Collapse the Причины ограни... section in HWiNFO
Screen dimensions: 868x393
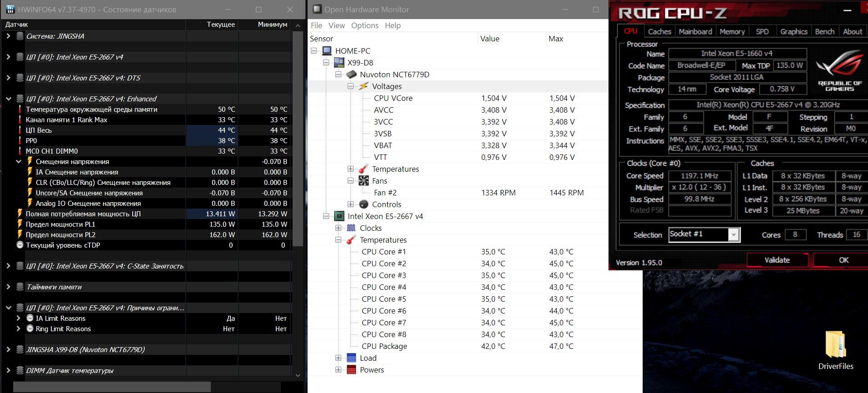8,308
